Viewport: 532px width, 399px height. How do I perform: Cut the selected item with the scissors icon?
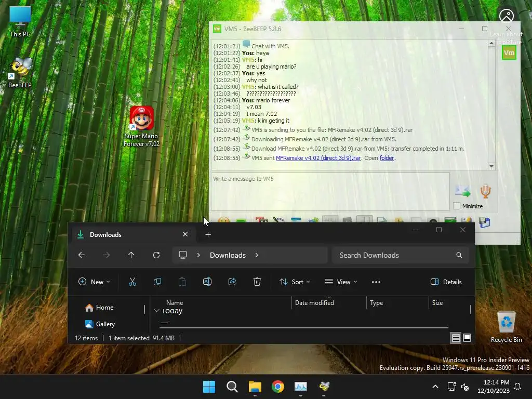[x=132, y=282]
